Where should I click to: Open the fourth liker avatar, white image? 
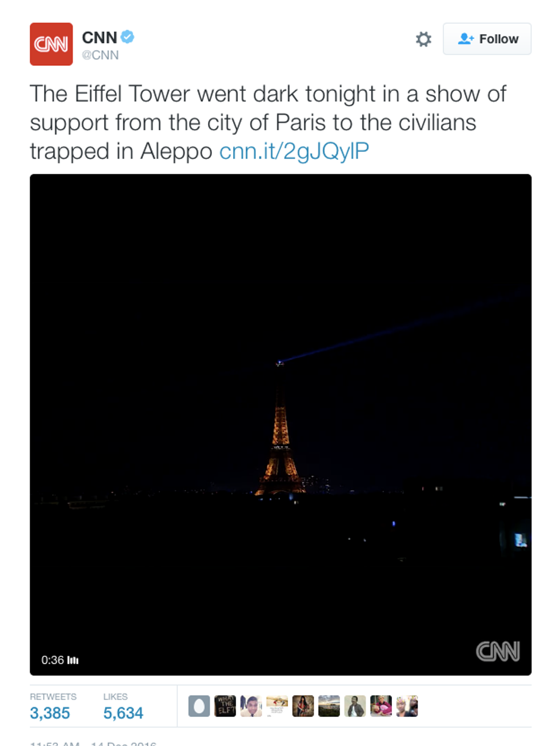pos(277,706)
